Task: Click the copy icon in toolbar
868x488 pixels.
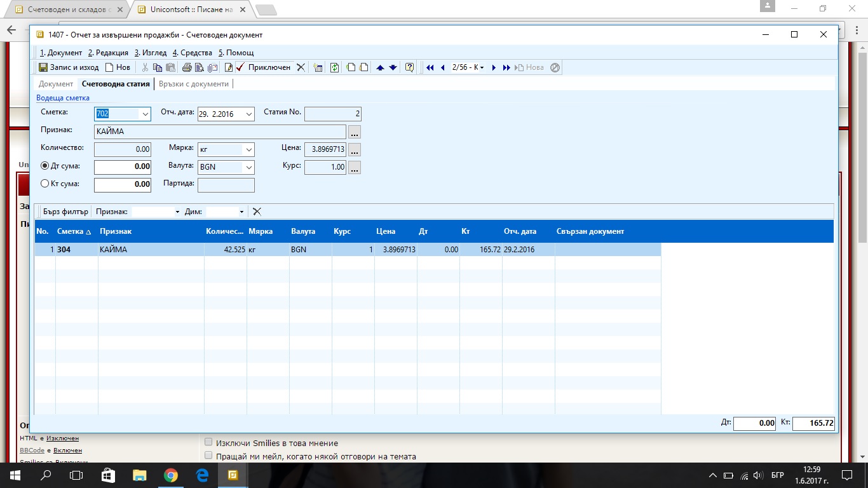Action: [158, 67]
